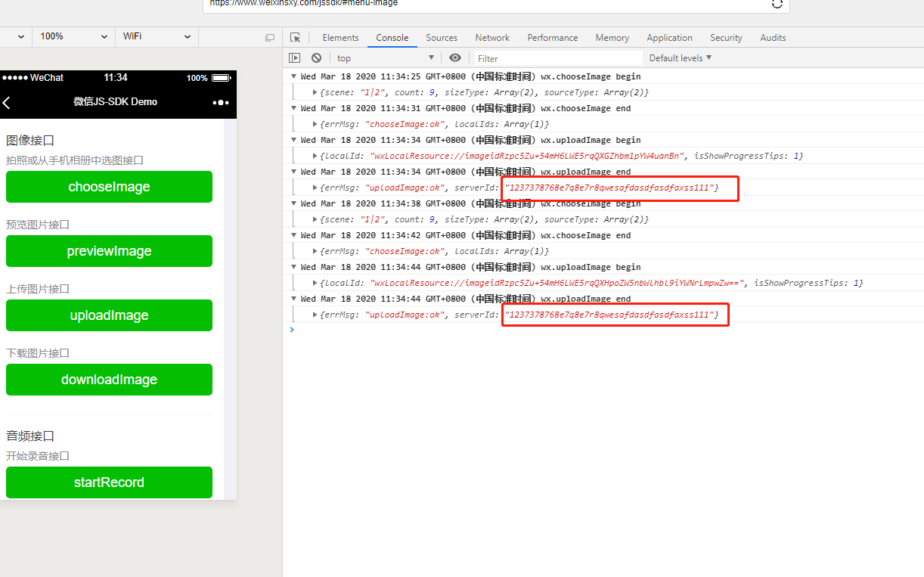Click the page reload icon in address bar
The width and height of the screenshot is (924, 577).
777,4
